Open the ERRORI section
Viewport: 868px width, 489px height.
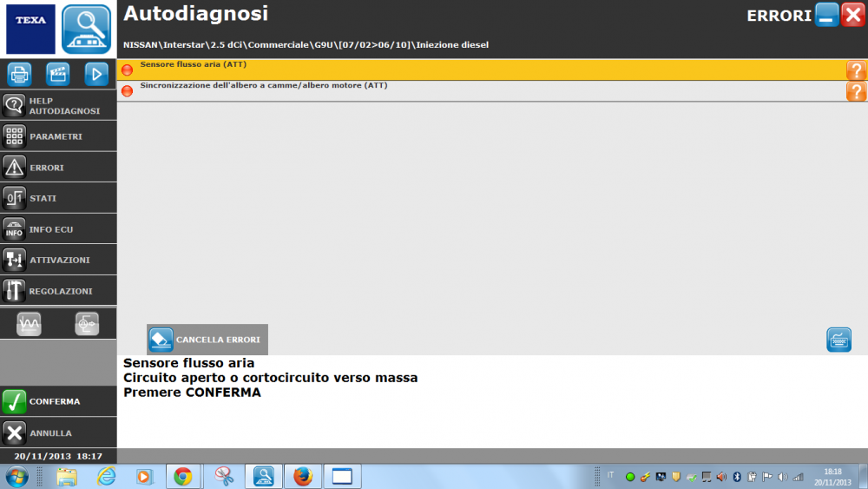pyautogui.click(x=58, y=167)
